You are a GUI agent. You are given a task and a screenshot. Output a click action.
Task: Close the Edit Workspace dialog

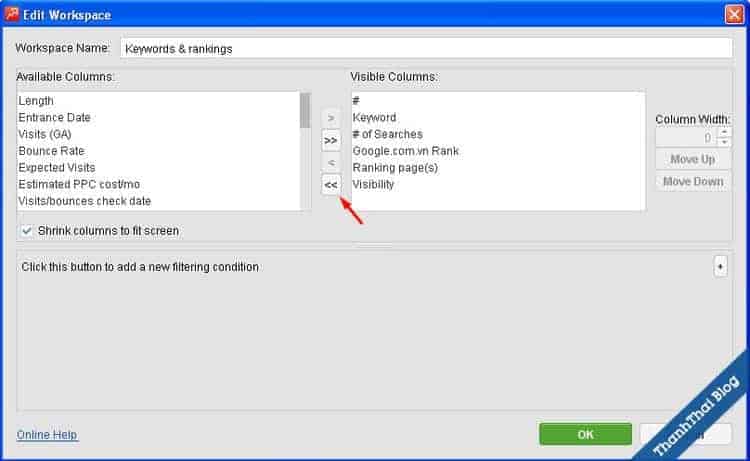[x=733, y=14]
